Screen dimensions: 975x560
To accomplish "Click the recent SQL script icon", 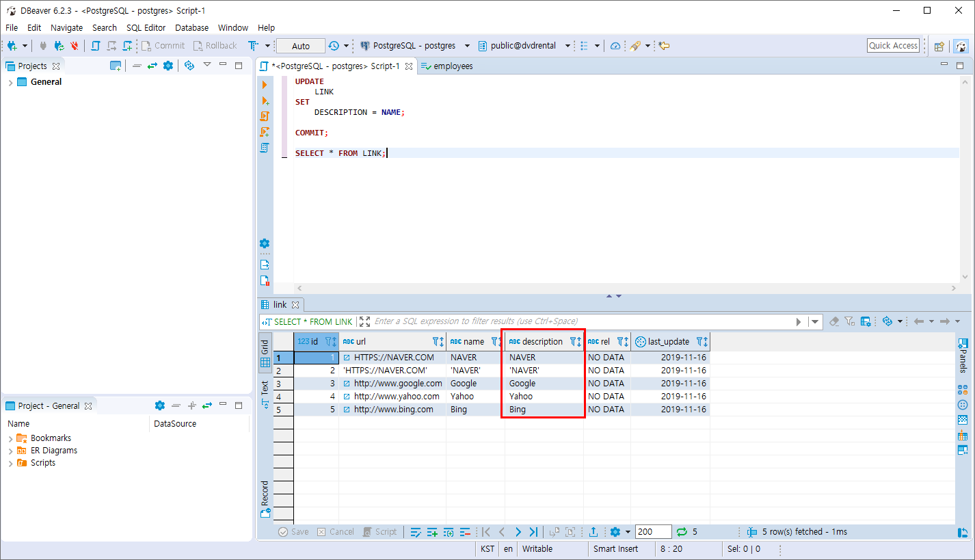I will [x=111, y=46].
